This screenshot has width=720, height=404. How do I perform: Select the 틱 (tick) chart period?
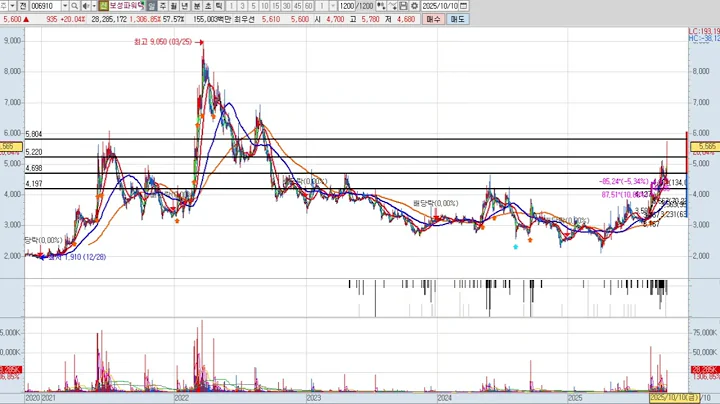[x=219, y=6]
